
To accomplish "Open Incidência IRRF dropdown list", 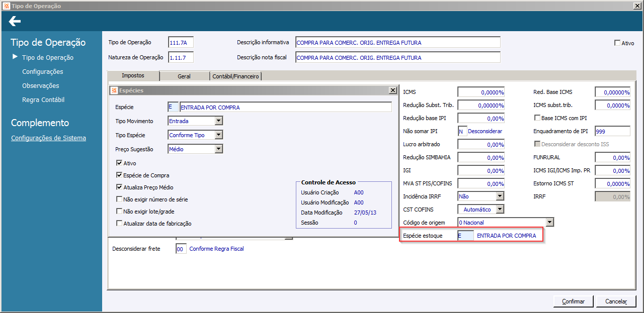I will (500, 196).
